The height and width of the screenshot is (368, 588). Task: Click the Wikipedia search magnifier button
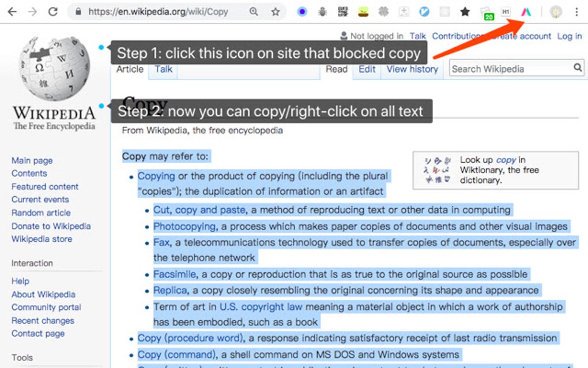[578, 67]
